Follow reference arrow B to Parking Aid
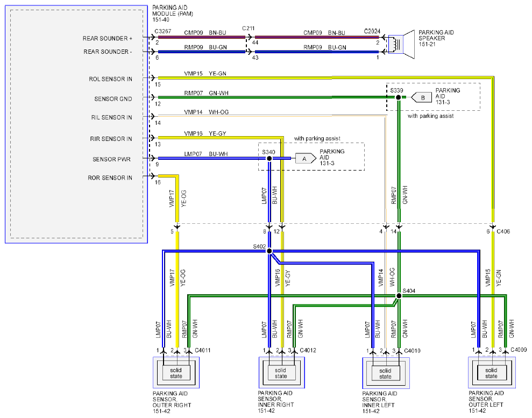 pyautogui.click(x=422, y=97)
